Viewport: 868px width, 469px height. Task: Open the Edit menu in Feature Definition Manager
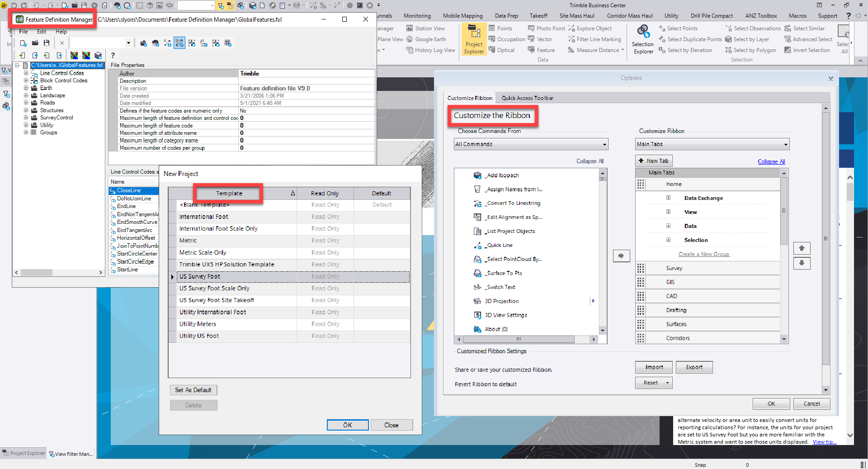pos(42,32)
